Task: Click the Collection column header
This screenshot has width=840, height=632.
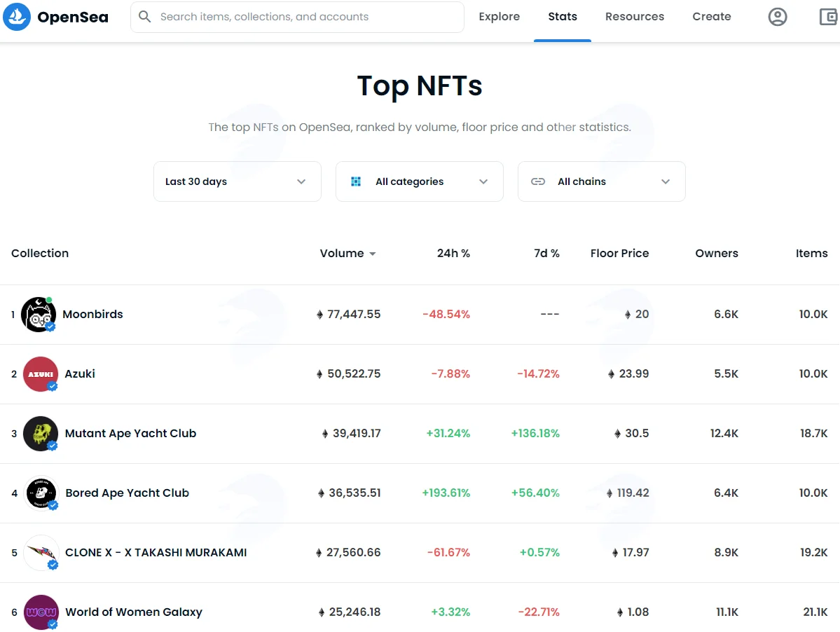Action: click(40, 254)
